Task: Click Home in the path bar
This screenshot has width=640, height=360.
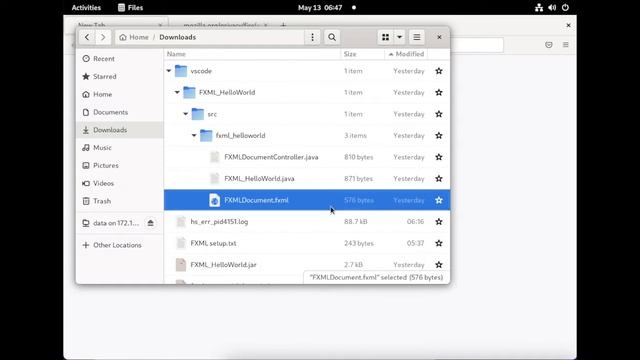Action: (x=134, y=37)
